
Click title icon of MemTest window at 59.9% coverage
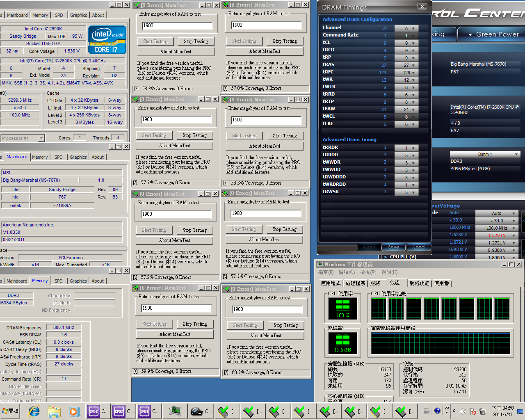[136, 288]
